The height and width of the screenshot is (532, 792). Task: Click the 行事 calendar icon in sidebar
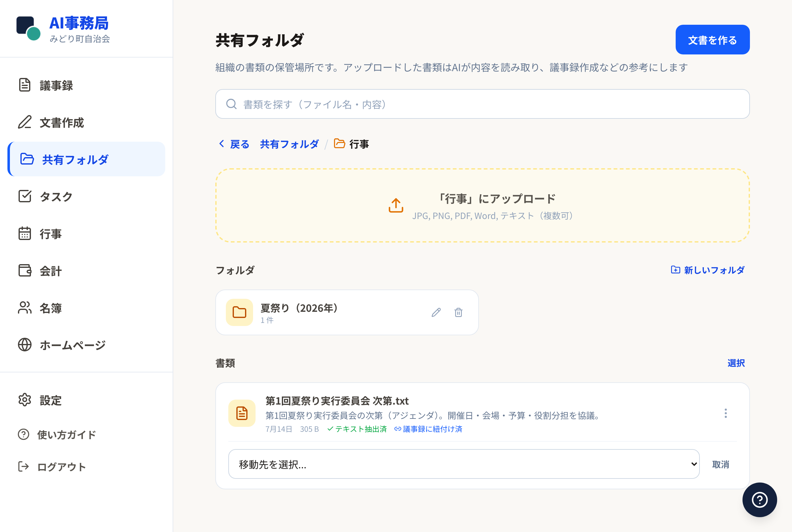coord(24,234)
